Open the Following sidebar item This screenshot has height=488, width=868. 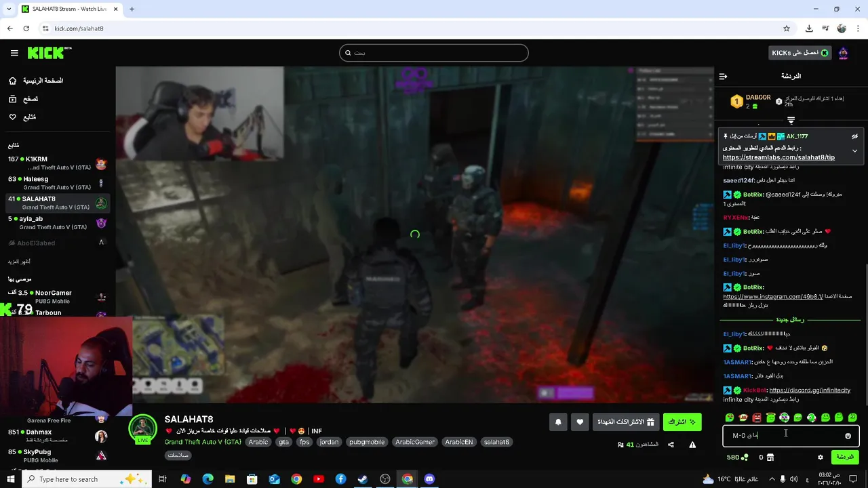pyautogui.click(x=22, y=117)
